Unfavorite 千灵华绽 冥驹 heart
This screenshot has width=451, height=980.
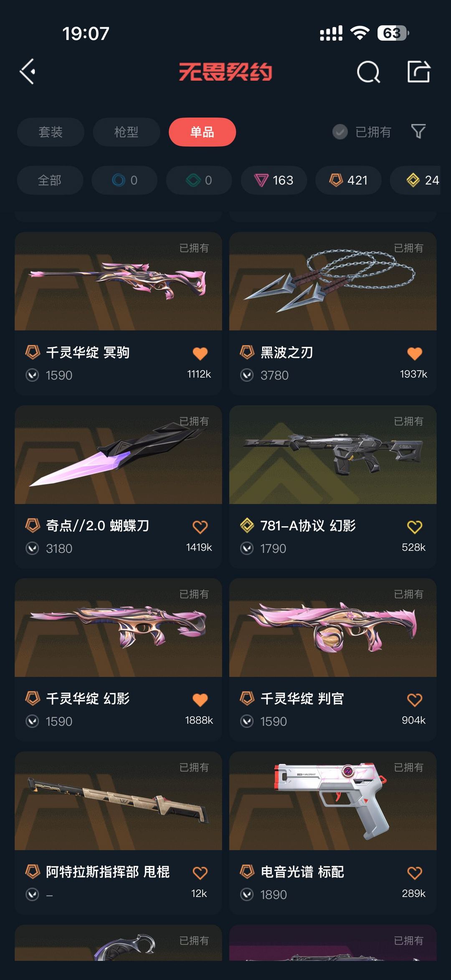[x=200, y=353]
